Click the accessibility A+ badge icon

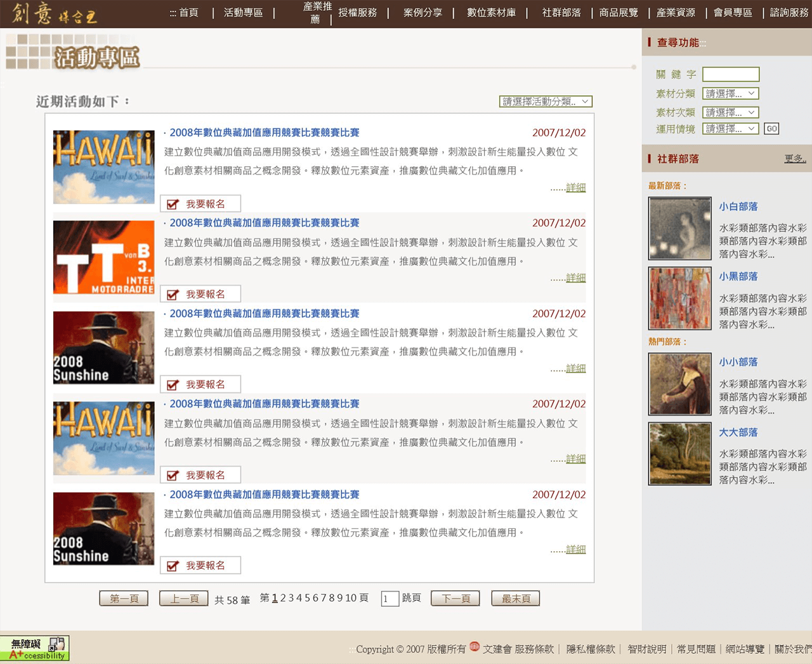click(x=35, y=648)
